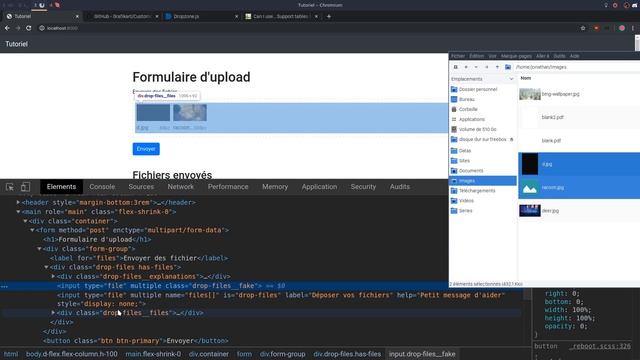
Task: Reload the localhost page
Action: point(29,28)
